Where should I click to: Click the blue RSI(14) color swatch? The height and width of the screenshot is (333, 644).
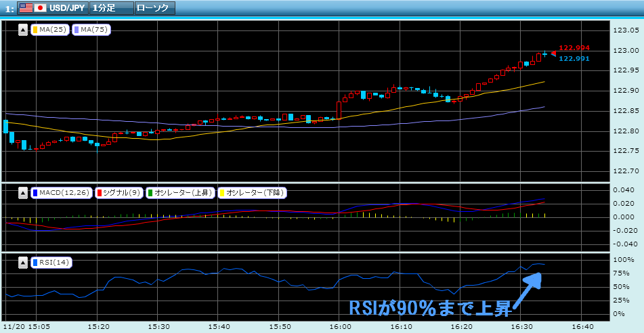pos(35,263)
